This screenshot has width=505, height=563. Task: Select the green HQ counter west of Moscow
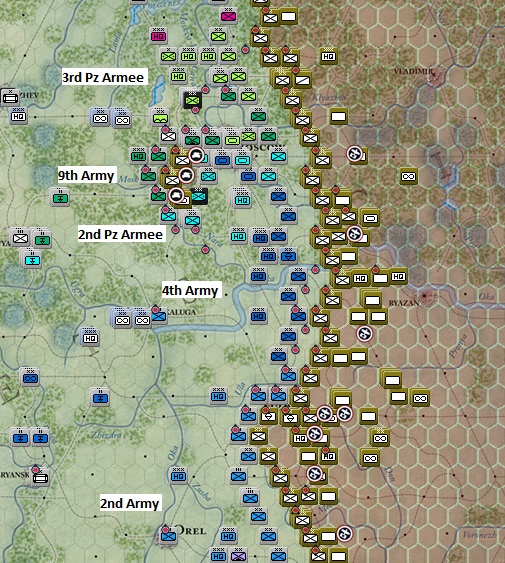pos(138,156)
